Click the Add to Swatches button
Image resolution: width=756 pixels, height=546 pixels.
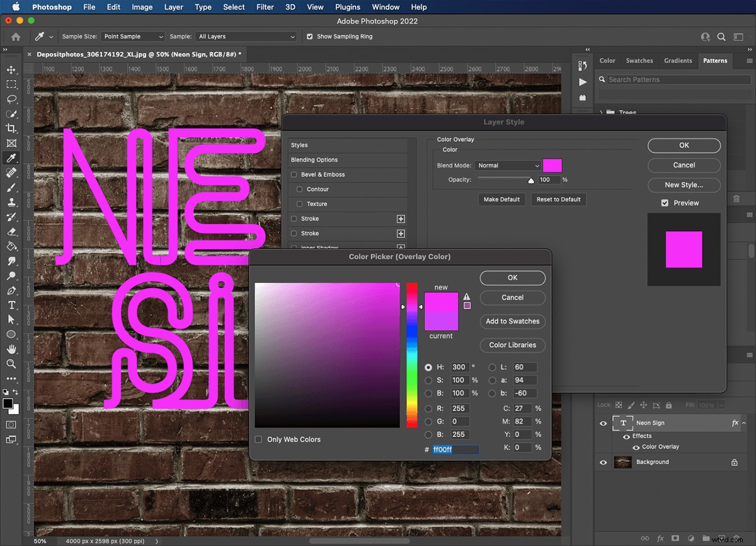512,321
